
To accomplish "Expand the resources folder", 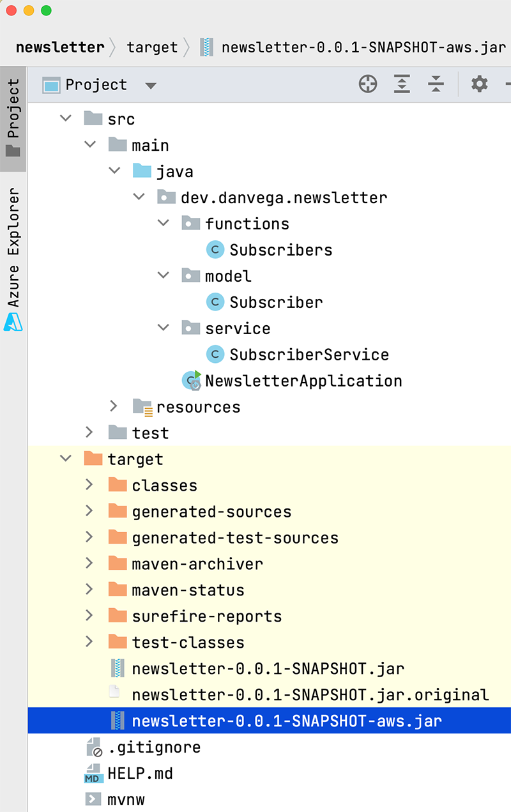I will point(114,406).
